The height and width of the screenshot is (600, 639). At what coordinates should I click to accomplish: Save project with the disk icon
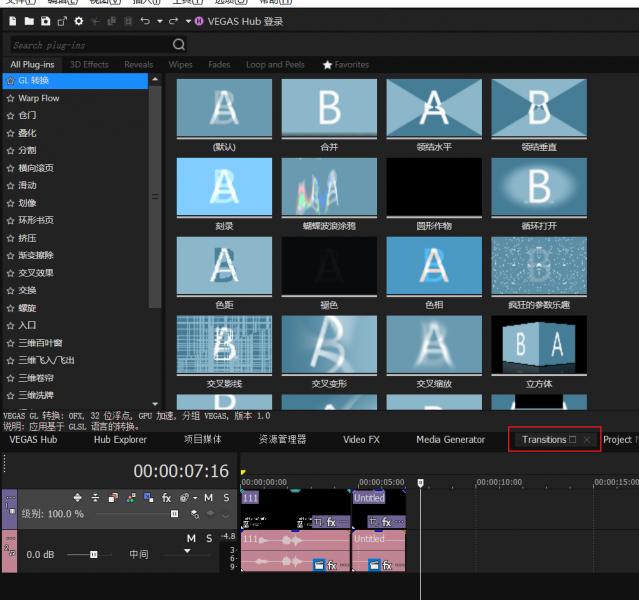click(x=46, y=21)
